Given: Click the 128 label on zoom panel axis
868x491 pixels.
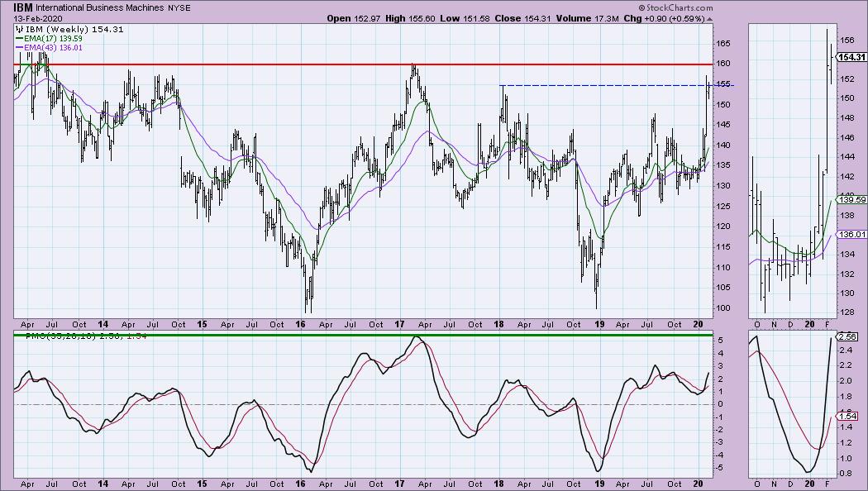Looking at the screenshot, I should point(847,312).
